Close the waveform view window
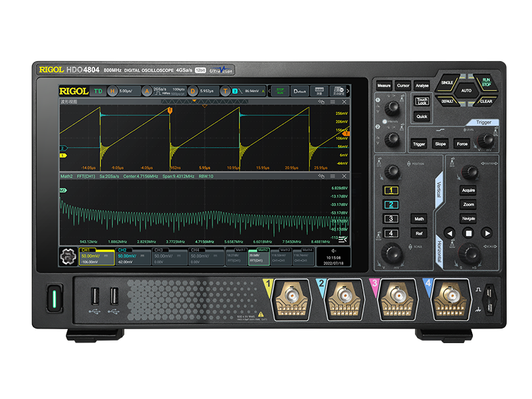Screen dimensions: 532x399 click(344, 102)
